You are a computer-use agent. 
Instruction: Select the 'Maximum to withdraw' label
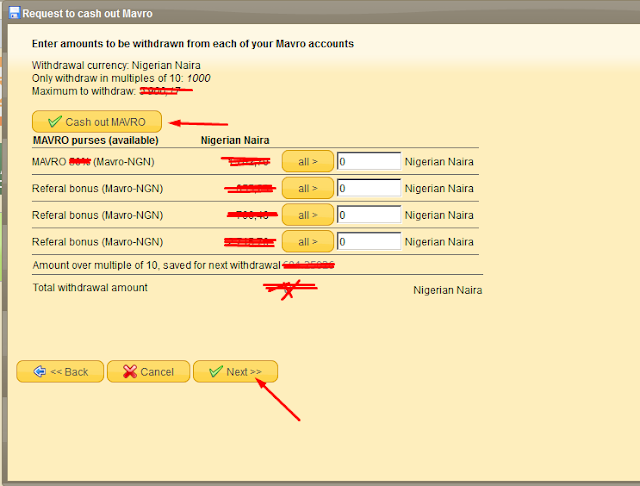pyautogui.click(x=84, y=91)
